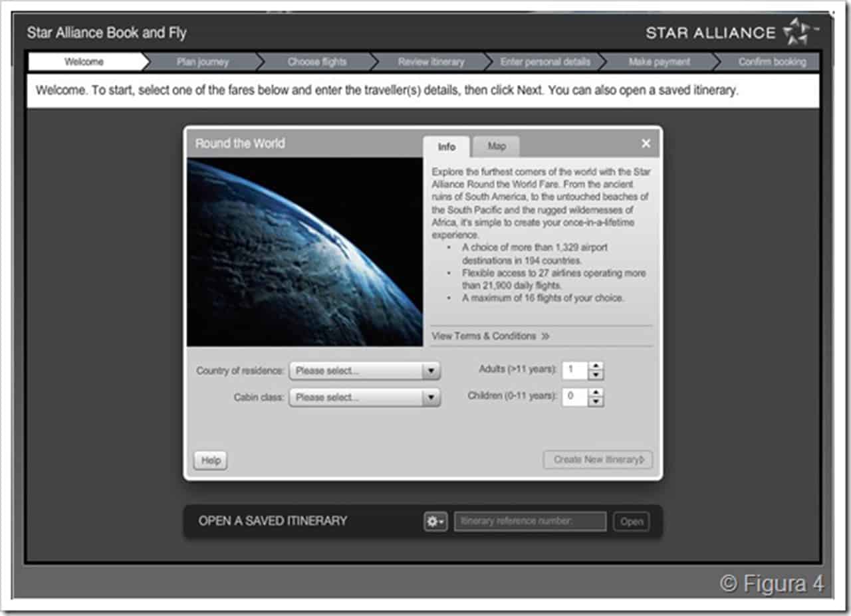The image size is (851, 616).
Task: Increase the number of Adults
Action: click(x=596, y=366)
